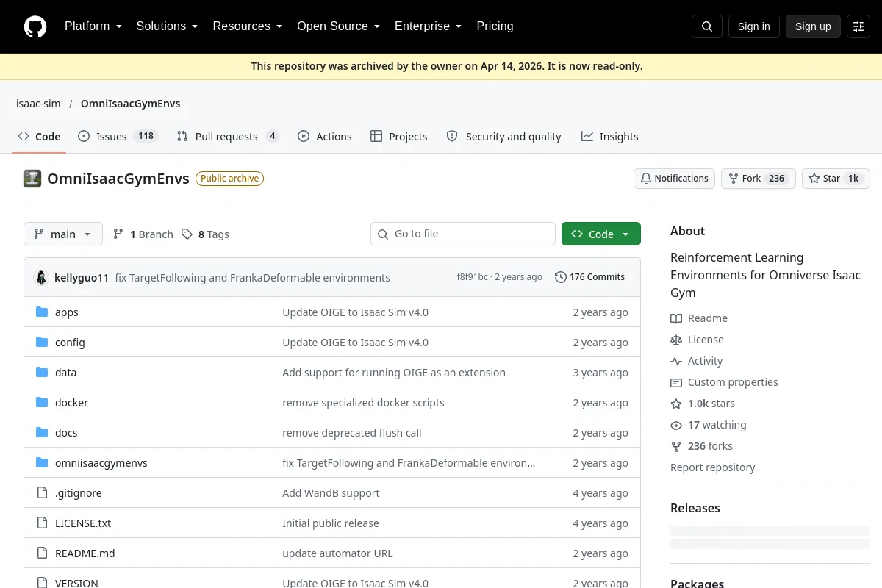
Task: Expand the Resources menu
Action: (247, 26)
